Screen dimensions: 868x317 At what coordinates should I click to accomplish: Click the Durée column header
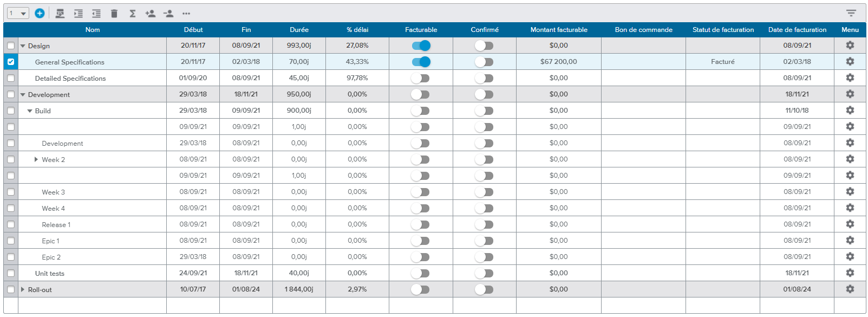click(x=299, y=30)
